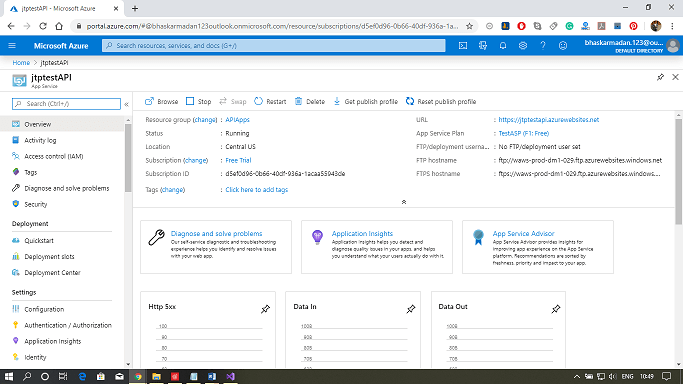
Task: Focus the top search resources box
Action: [x=274, y=46]
